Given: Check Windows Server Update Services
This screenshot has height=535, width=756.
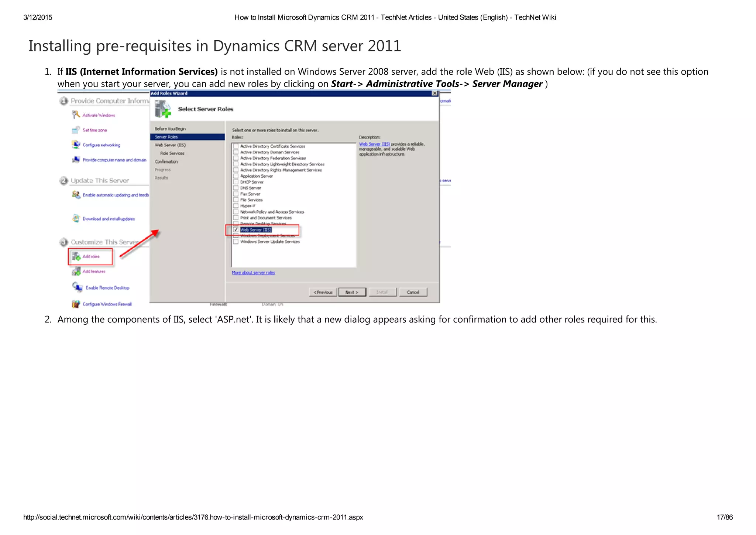Looking at the screenshot, I should 236,242.
